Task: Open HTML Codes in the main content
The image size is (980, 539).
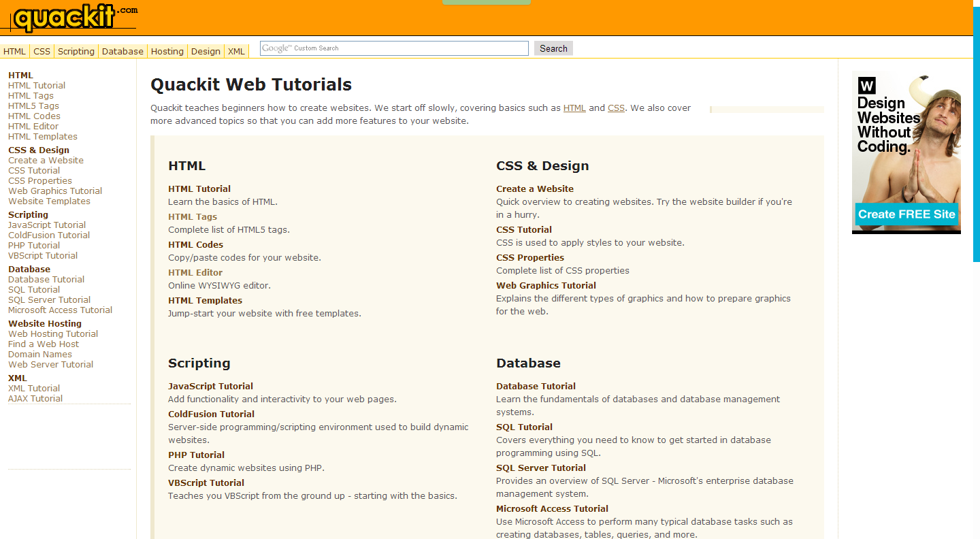Action: point(195,245)
